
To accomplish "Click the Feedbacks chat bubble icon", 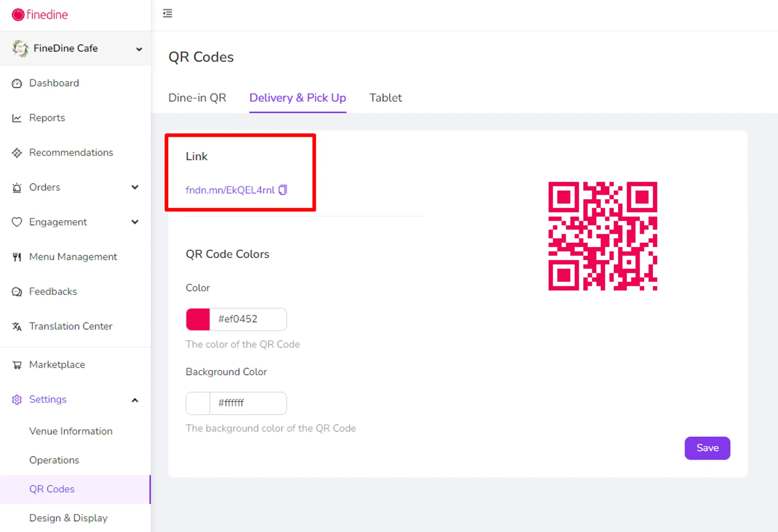I will (17, 292).
